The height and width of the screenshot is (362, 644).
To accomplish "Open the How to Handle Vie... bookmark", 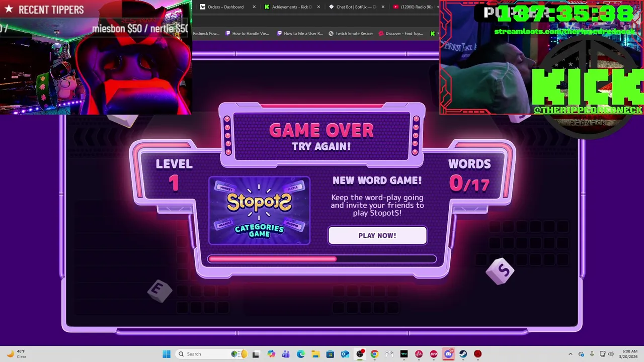I will (248, 34).
